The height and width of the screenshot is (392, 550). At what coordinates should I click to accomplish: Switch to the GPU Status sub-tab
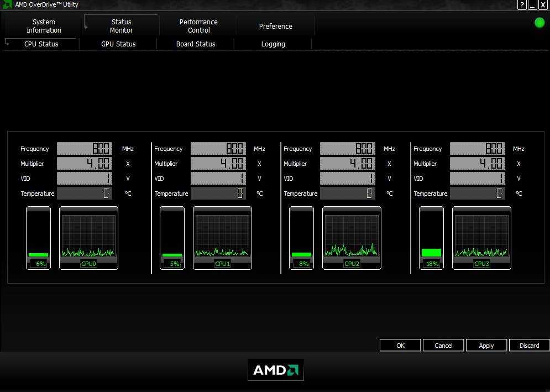tap(118, 44)
